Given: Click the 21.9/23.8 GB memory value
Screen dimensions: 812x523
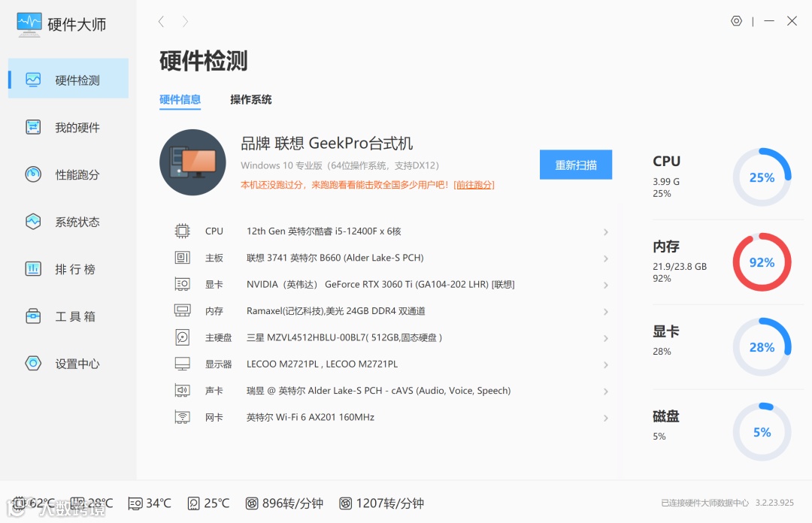Looking at the screenshot, I should pos(680,266).
